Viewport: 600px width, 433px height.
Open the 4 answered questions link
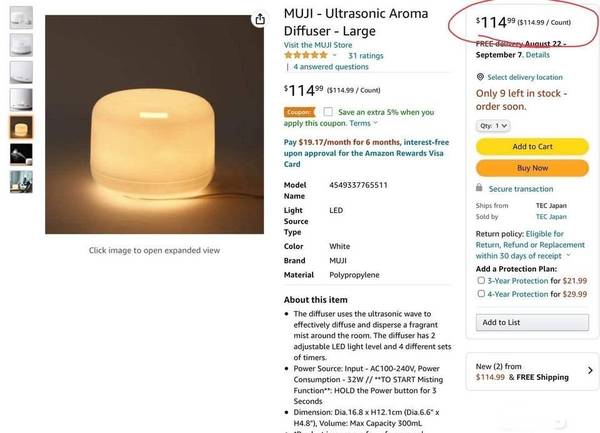point(331,67)
